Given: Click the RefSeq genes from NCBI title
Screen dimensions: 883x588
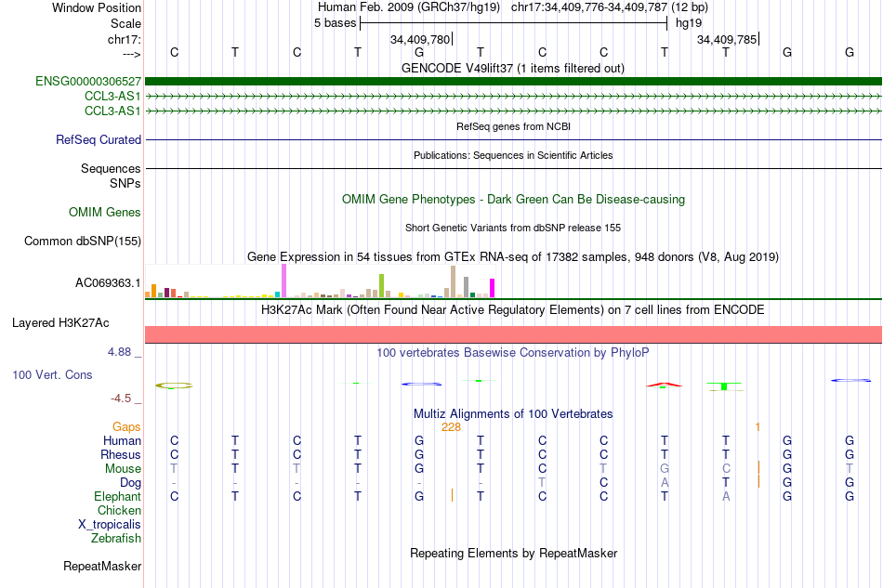Looking at the screenshot, I should (513, 126).
